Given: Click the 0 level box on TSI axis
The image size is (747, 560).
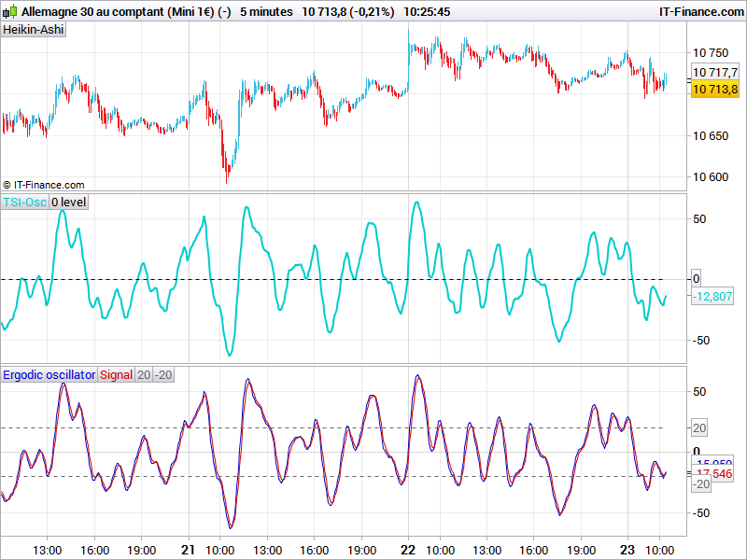Looking at the screenshot, I should pos(697,279).
